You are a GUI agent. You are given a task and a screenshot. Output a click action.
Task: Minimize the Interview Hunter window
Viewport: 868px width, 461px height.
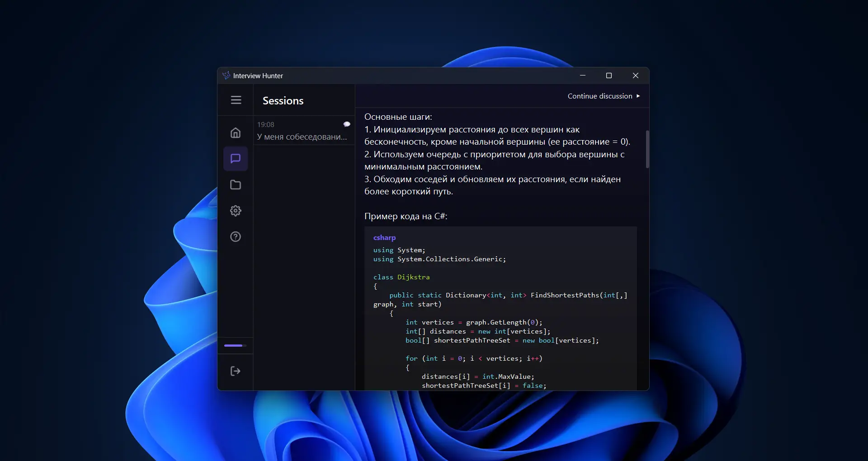coord(583,75)
